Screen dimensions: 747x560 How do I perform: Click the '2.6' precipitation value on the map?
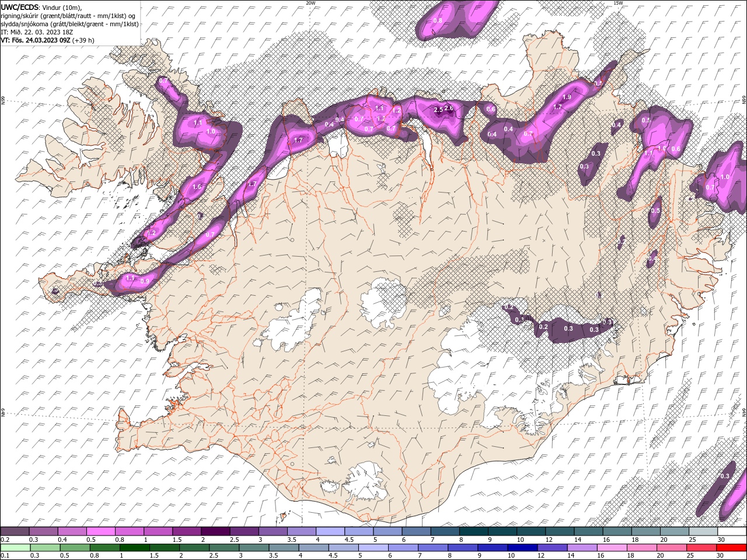449,108
